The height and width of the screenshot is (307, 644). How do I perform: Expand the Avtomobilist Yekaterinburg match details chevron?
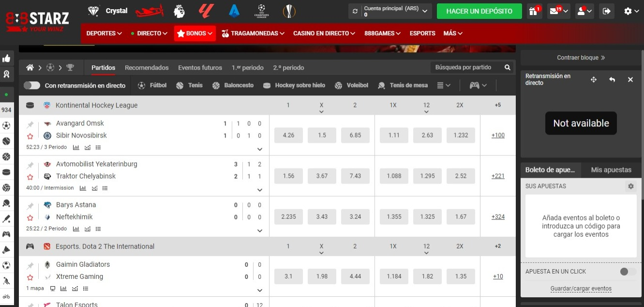(260, 190)
